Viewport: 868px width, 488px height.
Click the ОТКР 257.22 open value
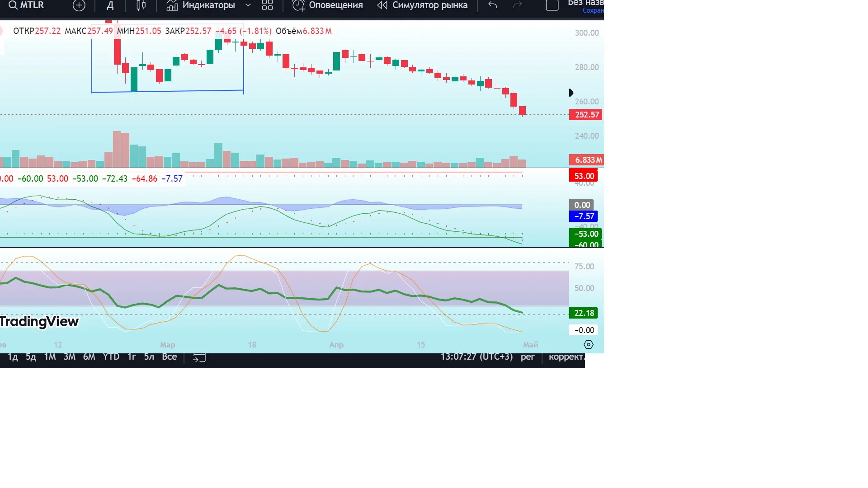tap(37, 31)
